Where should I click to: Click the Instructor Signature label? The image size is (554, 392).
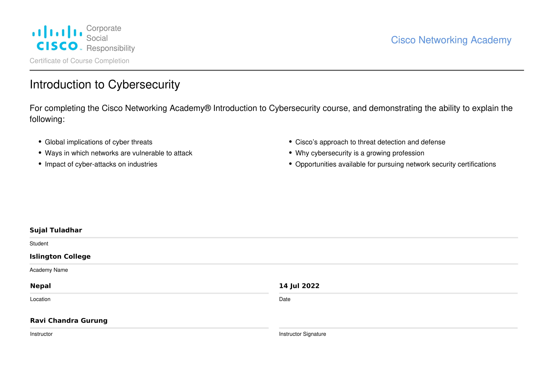point(302,334)
